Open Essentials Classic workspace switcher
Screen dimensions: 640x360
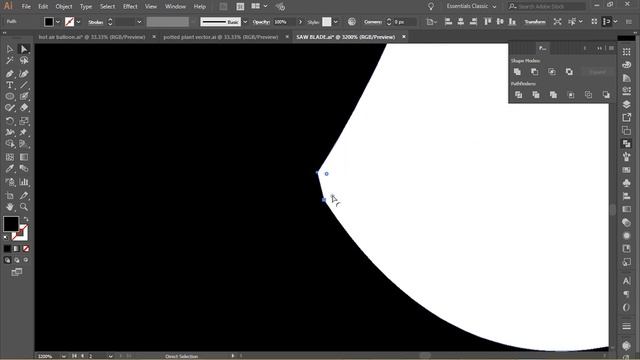click(x=471, y=6)
